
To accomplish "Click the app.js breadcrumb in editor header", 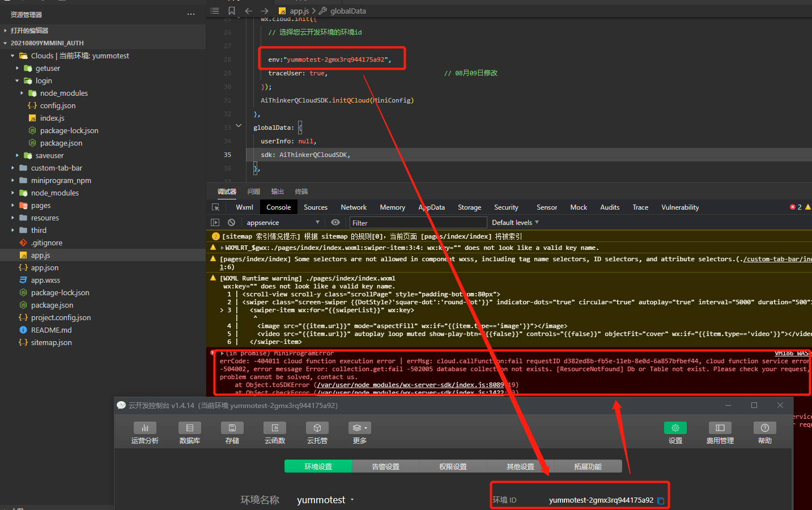I will pyautogui.click(x=294, y=11).
